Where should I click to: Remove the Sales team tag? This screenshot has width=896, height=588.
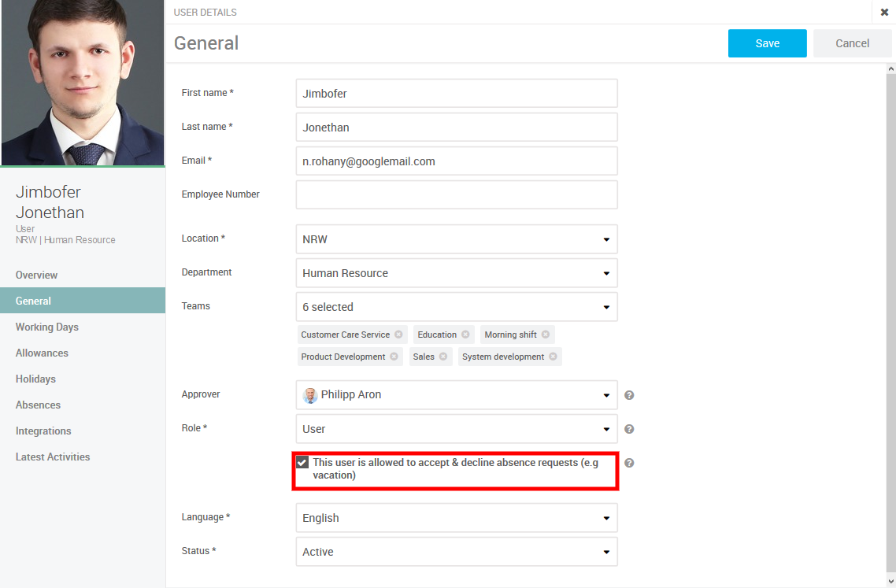tap(443, 357)
